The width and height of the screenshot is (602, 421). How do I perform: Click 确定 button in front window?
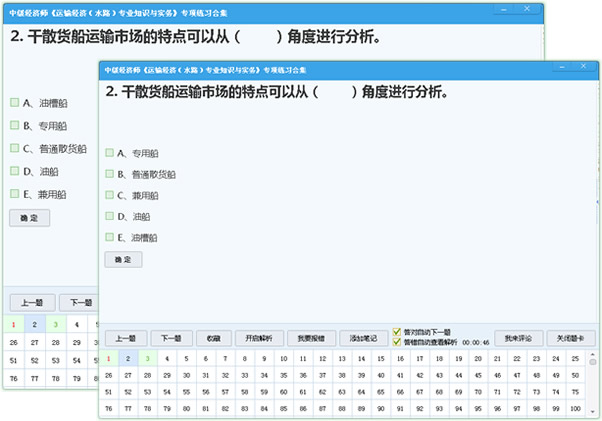[124, 260]
